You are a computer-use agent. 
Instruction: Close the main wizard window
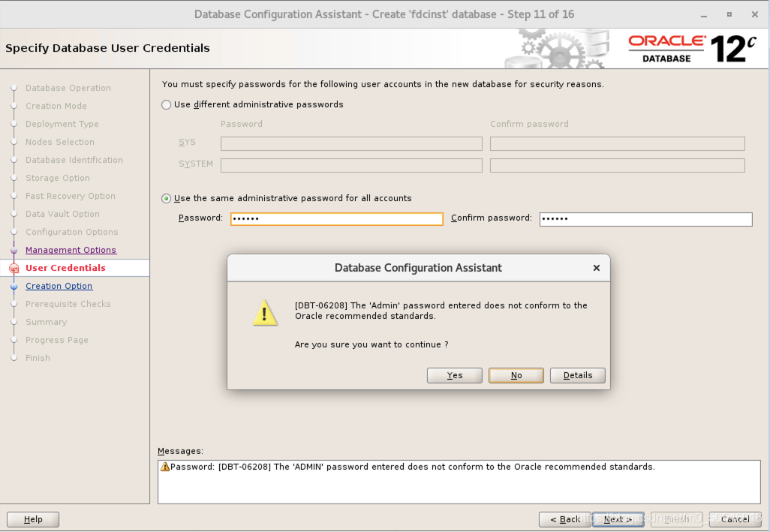(x=755, y=15)
